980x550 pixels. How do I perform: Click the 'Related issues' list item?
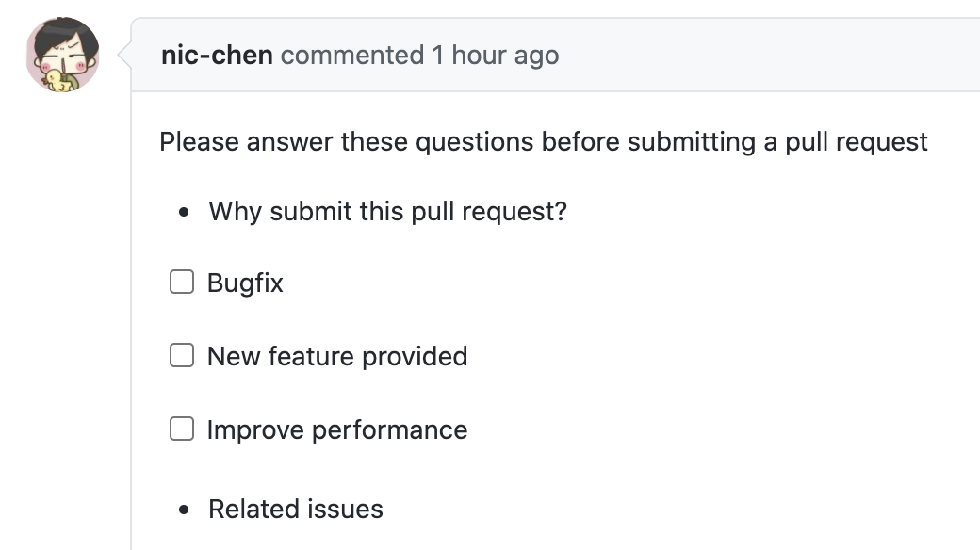click(296, 509)
